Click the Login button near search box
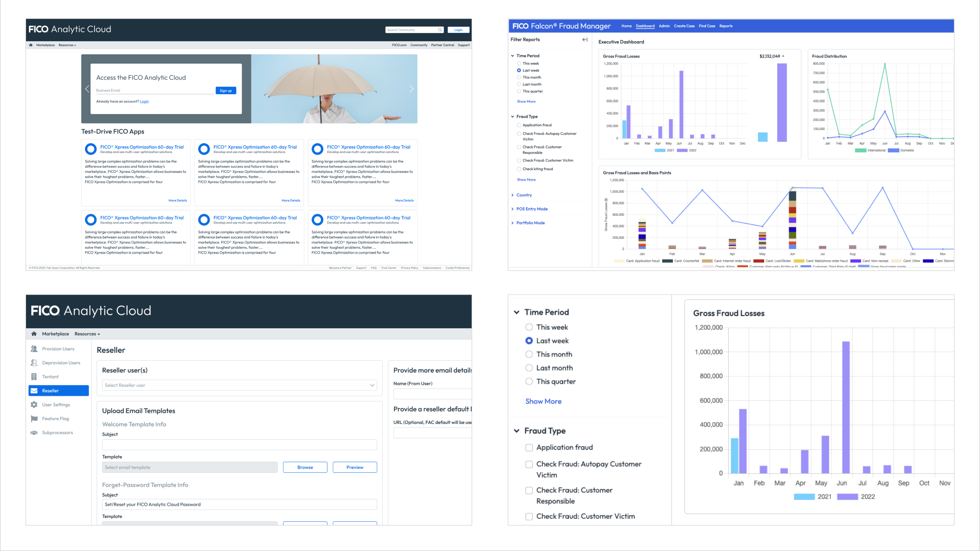Screen dimensions: 980x551 tap(458, 30)
